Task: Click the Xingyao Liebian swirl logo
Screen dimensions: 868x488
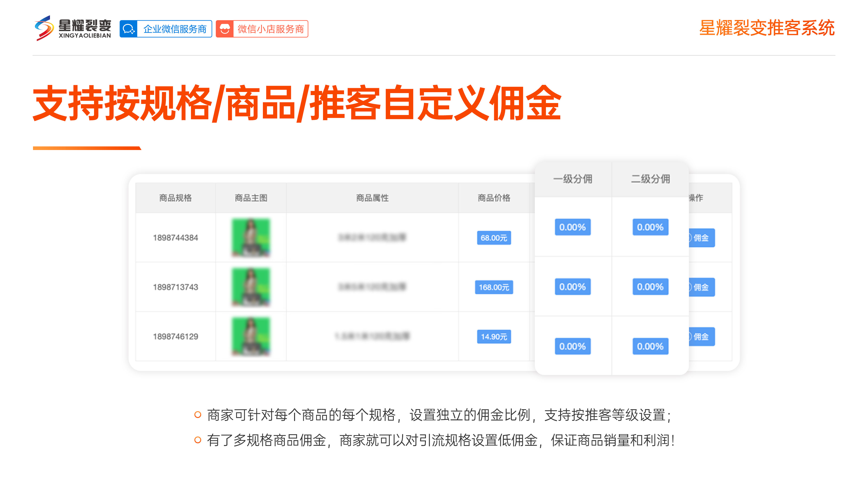Action: [44, 28]
